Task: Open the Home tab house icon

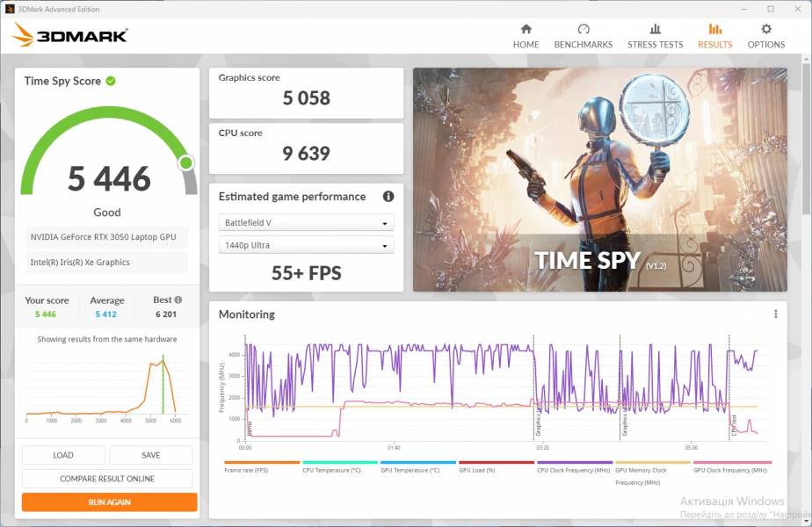Action: (526, 29)
